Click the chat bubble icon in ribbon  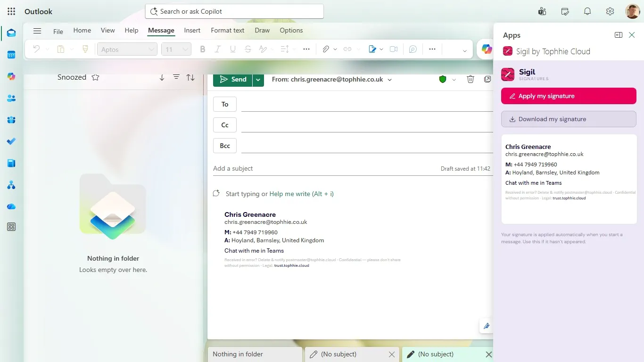pos(413,49)
